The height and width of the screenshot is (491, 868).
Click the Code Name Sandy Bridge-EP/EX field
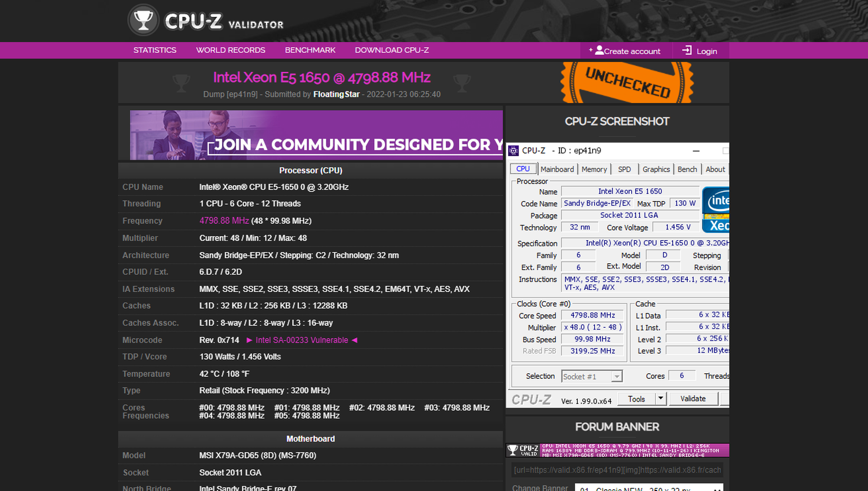pyautogui.click(x=597, y=203)
